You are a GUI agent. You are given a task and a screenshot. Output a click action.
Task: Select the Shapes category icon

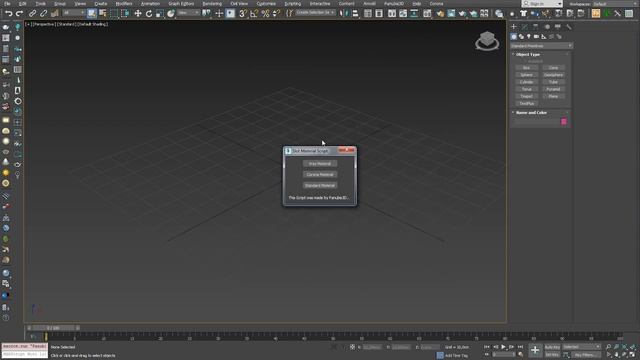click(x=521, y=37)
